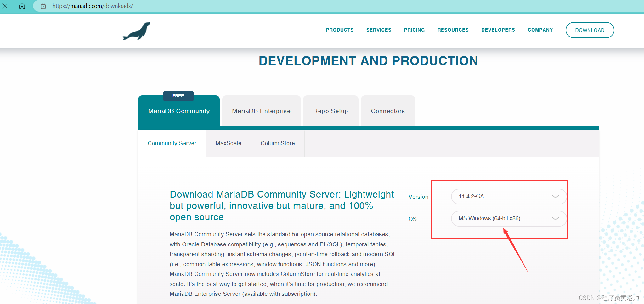Select the MariaDB Community tab
This screenshot has width=644, height=304.
179,111
